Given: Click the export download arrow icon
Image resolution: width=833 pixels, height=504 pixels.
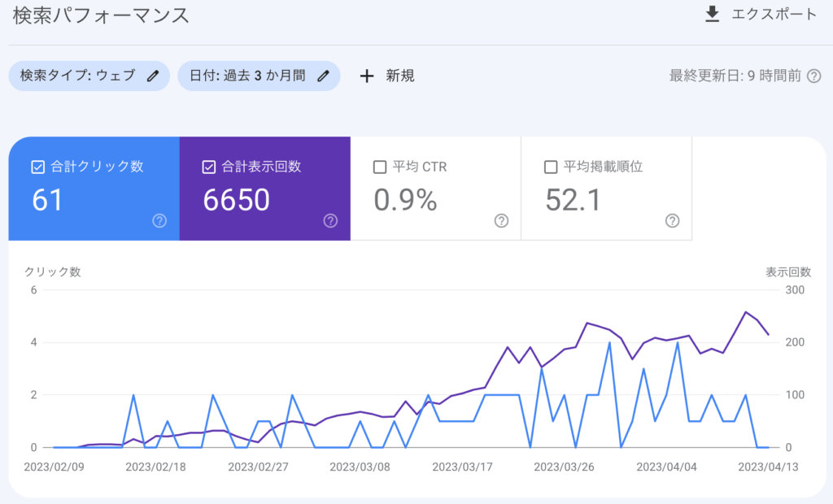Looking at the screenshot, I should click(x=712, y=15).
